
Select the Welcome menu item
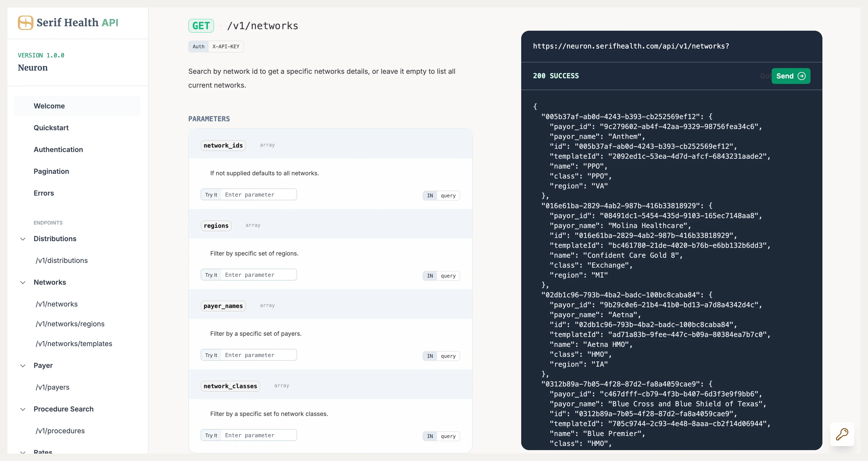pos(49,106)
